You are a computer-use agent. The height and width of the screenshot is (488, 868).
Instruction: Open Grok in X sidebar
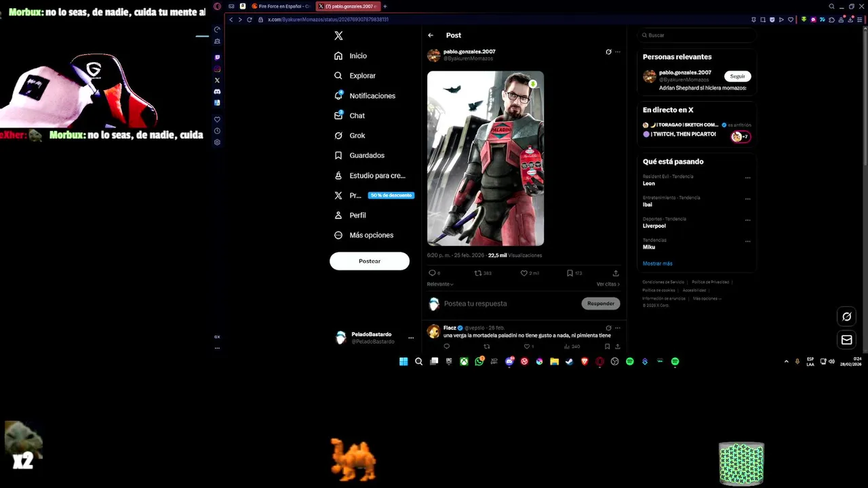(349, 136)
